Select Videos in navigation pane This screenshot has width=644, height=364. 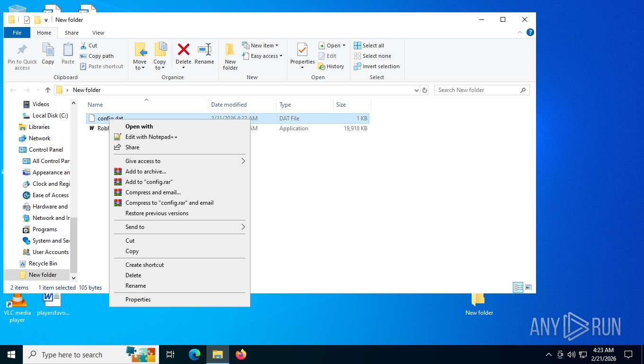41,104
